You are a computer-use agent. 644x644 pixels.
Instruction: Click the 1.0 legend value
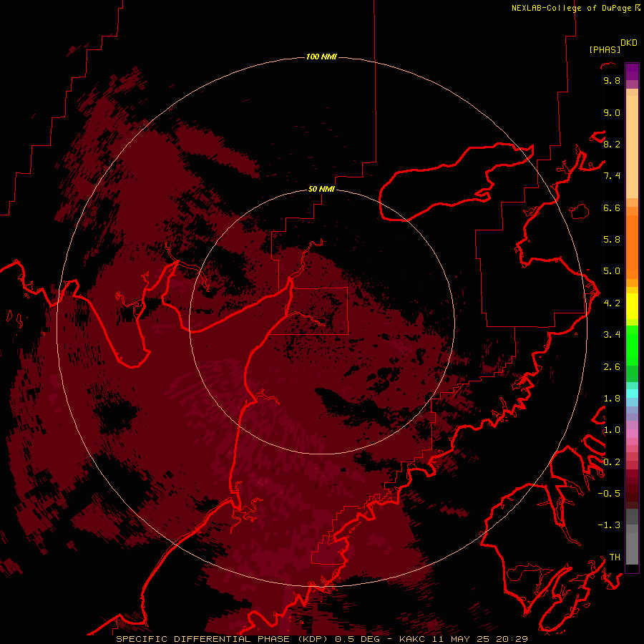(x=612, y=430)
